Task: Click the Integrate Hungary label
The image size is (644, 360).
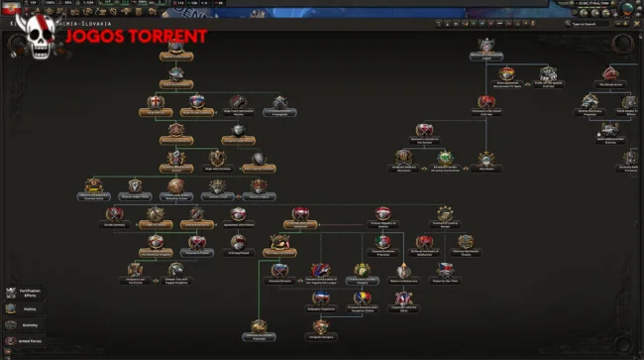Action: [x=321, y=337]
